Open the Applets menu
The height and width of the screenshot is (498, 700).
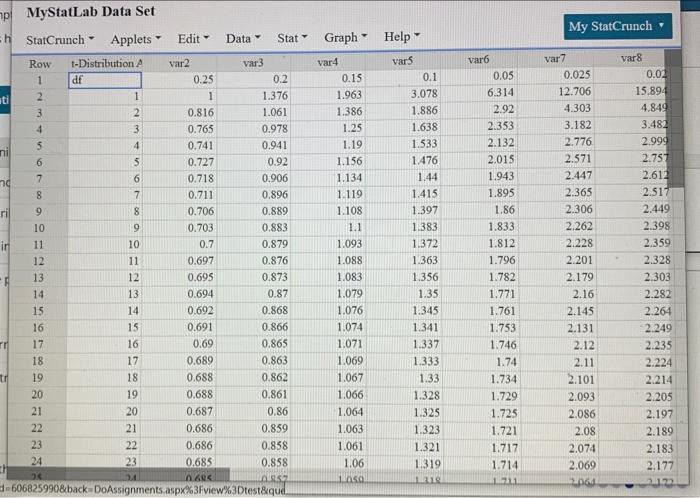click(136, 39)
